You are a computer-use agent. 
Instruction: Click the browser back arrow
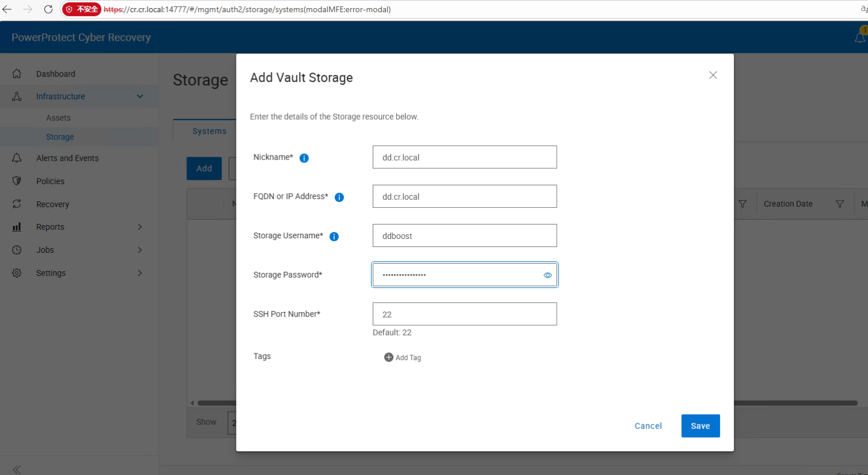pyautogui.click(x=7, y=9)
